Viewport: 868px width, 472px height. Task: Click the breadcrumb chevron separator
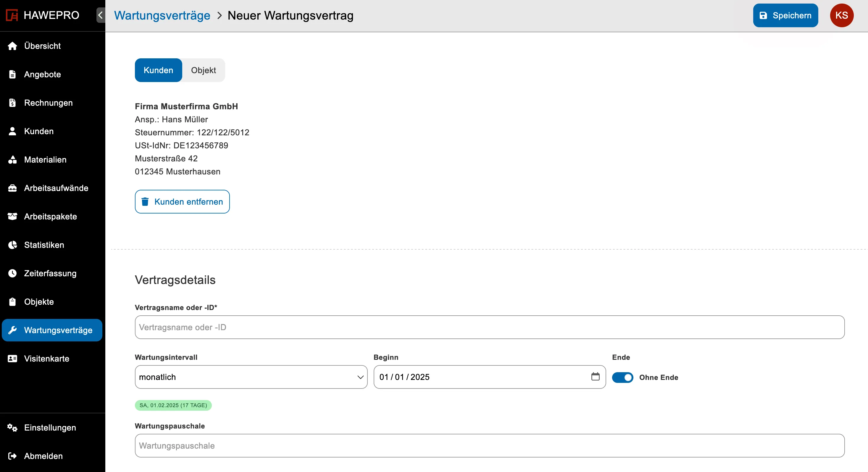[219, 15]
